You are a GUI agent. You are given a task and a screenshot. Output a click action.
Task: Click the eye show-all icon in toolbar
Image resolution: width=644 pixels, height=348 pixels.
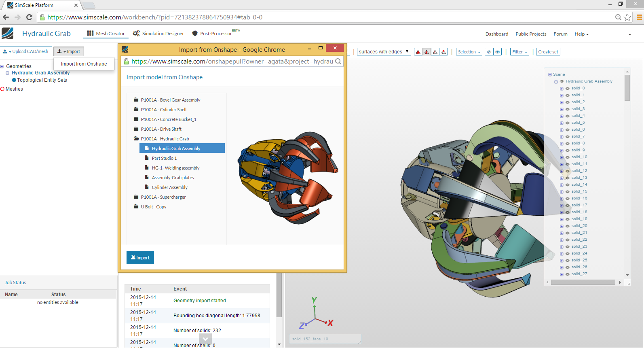[498, 52]
